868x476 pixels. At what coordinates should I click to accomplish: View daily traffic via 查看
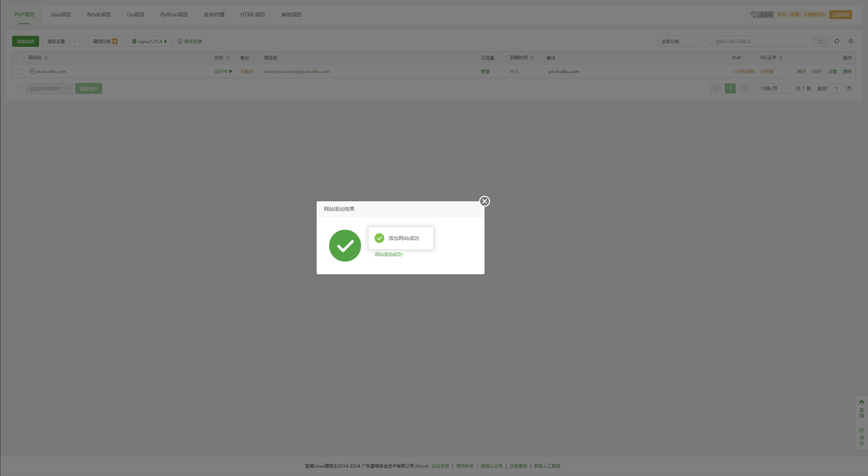(485, 71)
